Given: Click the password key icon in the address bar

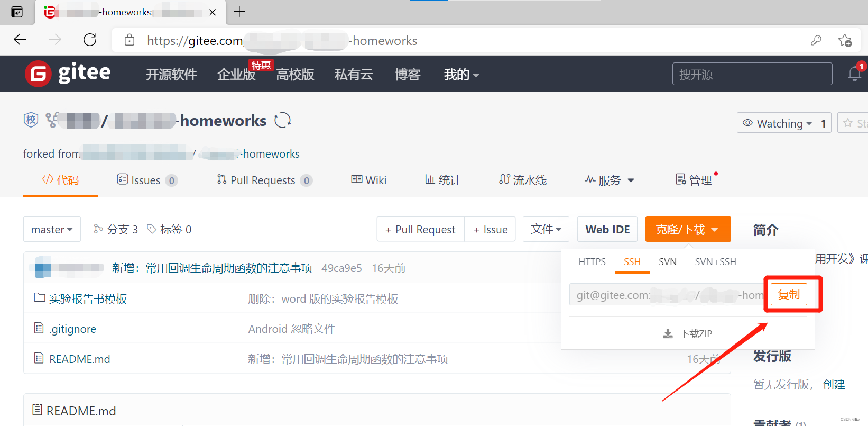Looking at the screenshot, I should [816, 40].
